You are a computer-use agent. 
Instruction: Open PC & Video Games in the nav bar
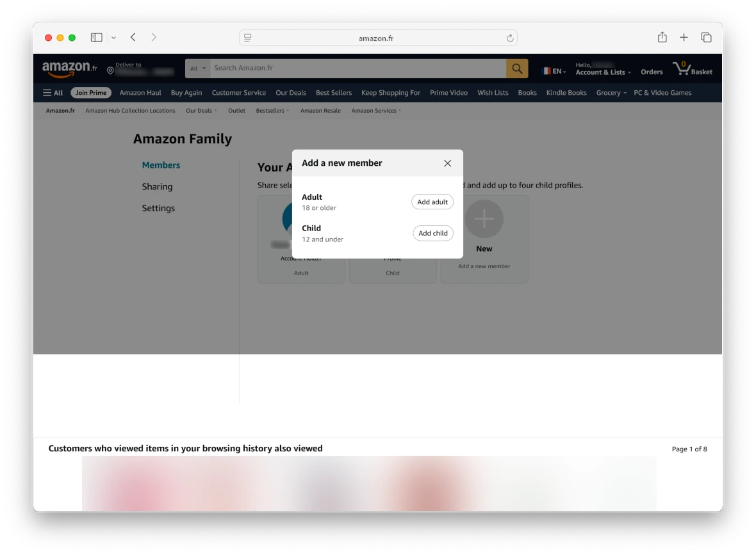662,93
